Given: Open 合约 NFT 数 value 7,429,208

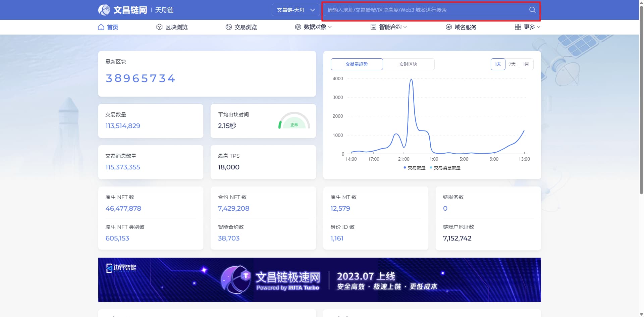Looking at the screenshot, I should point(233,208).
